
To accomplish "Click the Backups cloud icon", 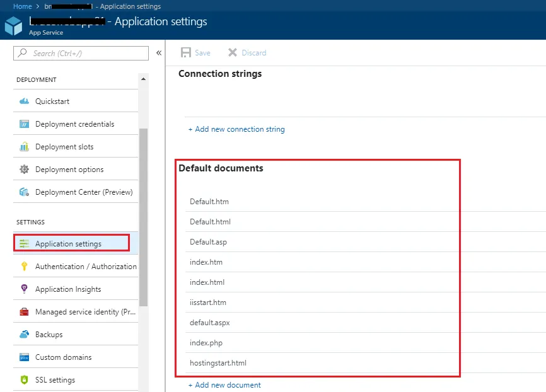I will tap(24, 334).
